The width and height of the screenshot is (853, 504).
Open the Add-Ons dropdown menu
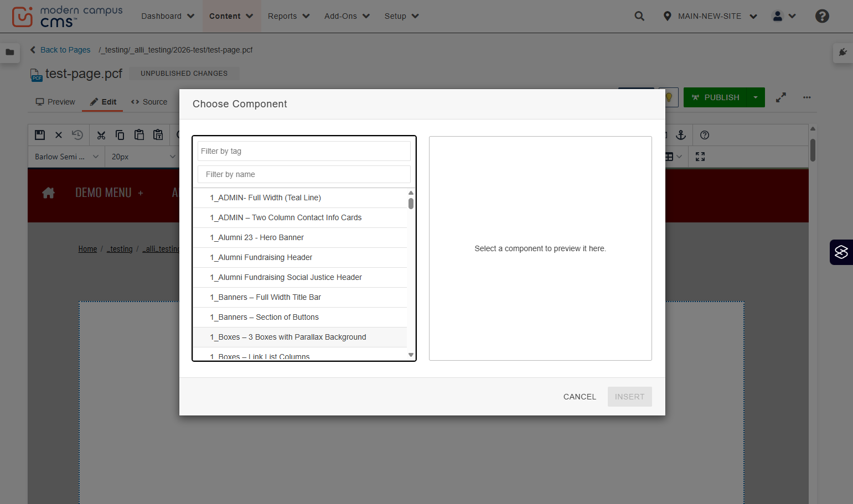tap(347, 16)
